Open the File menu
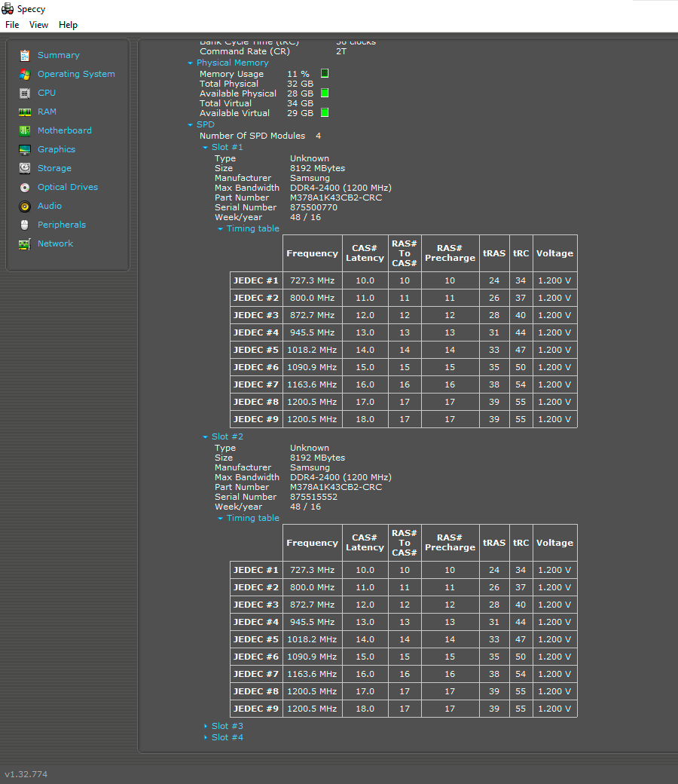Screen dimensions: 678x784 pos(12,25)
